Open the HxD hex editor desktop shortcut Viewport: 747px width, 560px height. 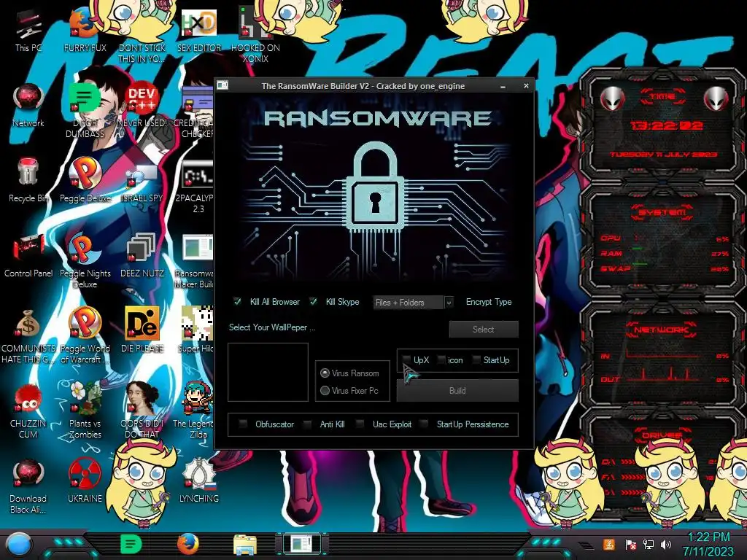point(198,30)
